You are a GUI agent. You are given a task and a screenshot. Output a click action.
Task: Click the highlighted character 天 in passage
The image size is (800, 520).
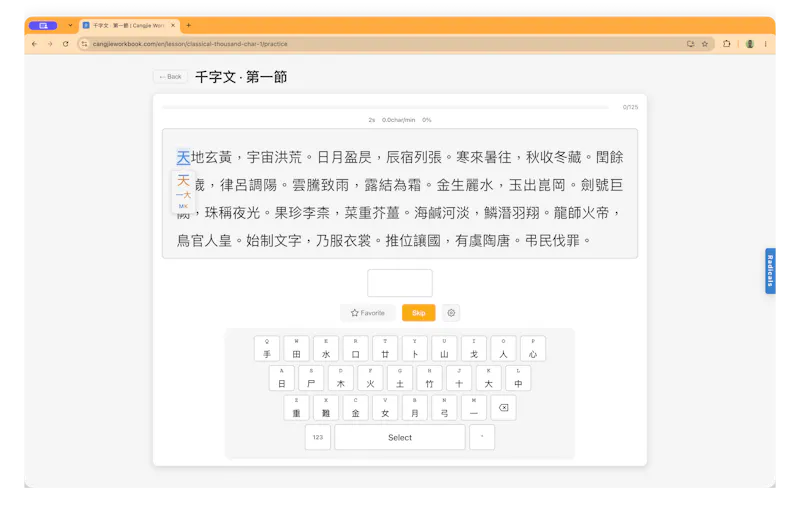tap(183, 157)
